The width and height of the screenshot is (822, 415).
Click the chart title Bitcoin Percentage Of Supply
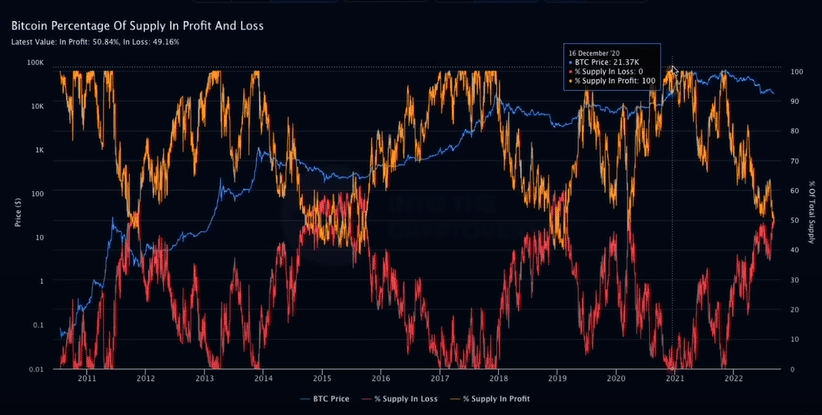137,24
